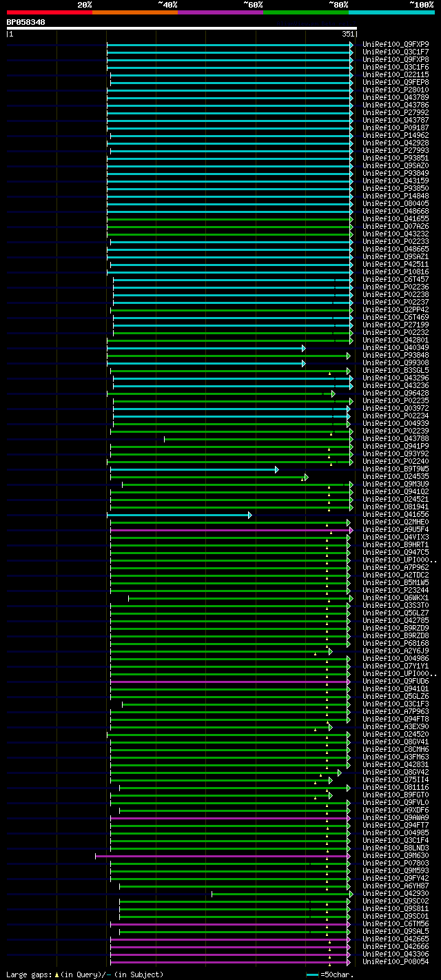Click the UniRef100_O24535 label

point(396,477)
